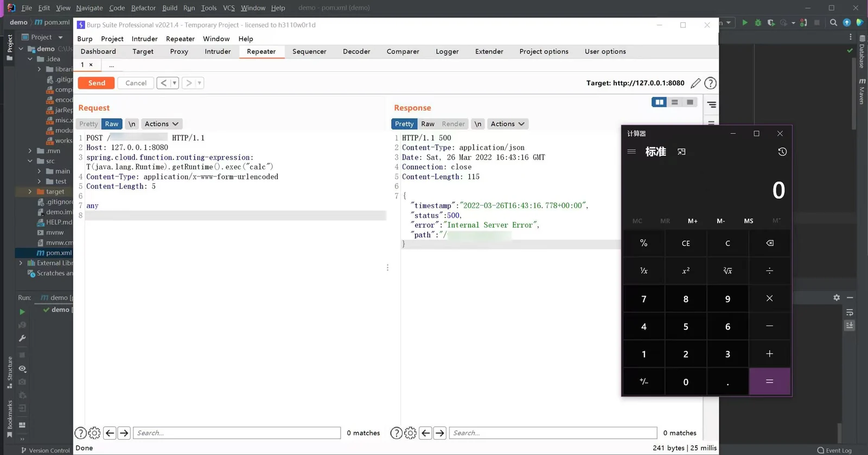Expand the target folder in Project tree
868x455 pixels.
click(x=30, y=191)
